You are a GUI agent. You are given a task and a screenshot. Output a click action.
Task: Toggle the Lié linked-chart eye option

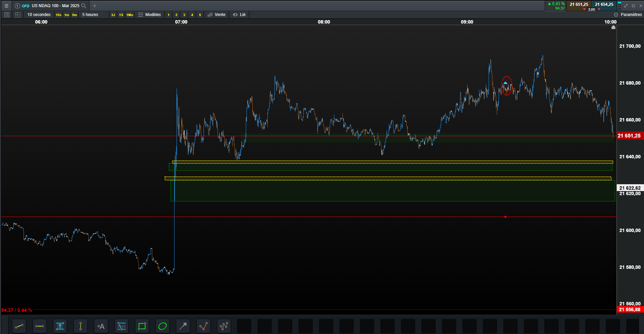(x=239, y=15)
